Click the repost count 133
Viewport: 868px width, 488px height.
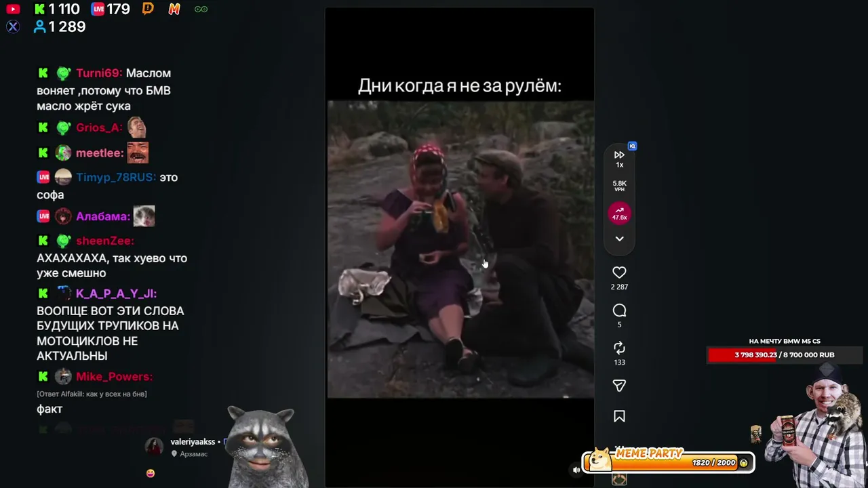[x=619, y=363]
